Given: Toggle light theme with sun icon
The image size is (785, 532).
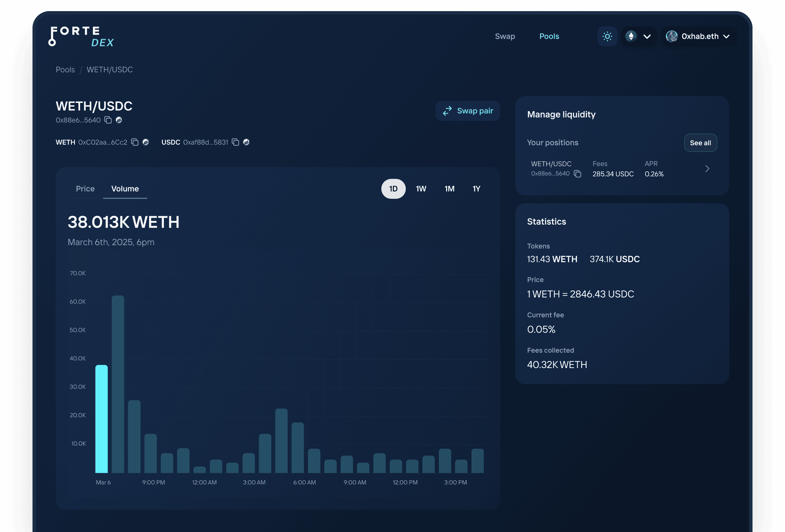Looking at the screenshot, I should pos(607,36).
